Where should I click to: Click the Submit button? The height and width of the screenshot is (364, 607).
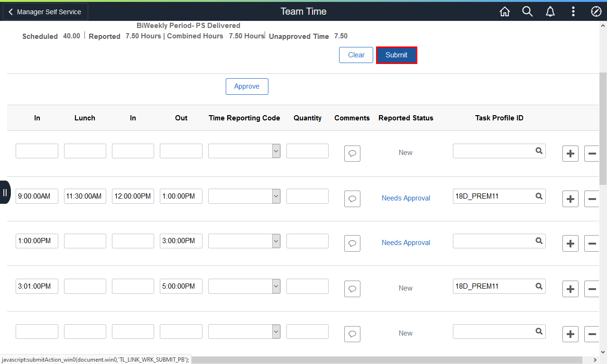click(x=396, y=55)
